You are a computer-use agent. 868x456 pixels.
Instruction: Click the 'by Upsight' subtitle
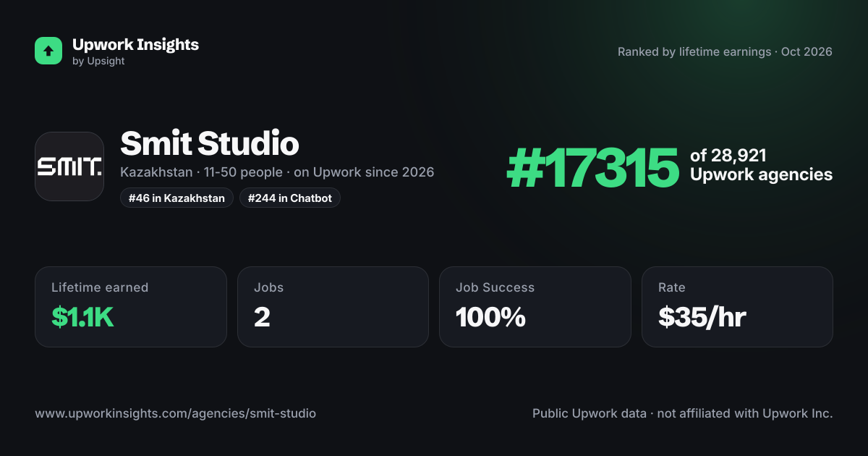(98, 62)
